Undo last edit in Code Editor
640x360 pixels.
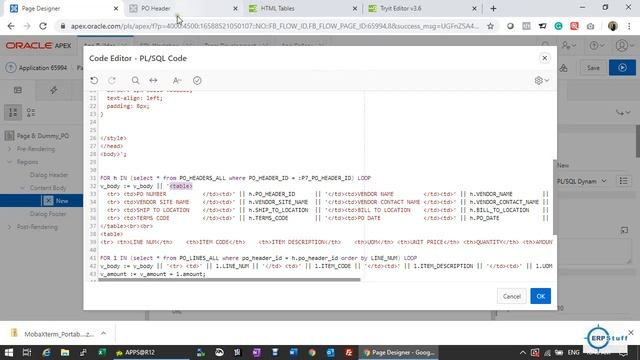click(x=94, y=80)
